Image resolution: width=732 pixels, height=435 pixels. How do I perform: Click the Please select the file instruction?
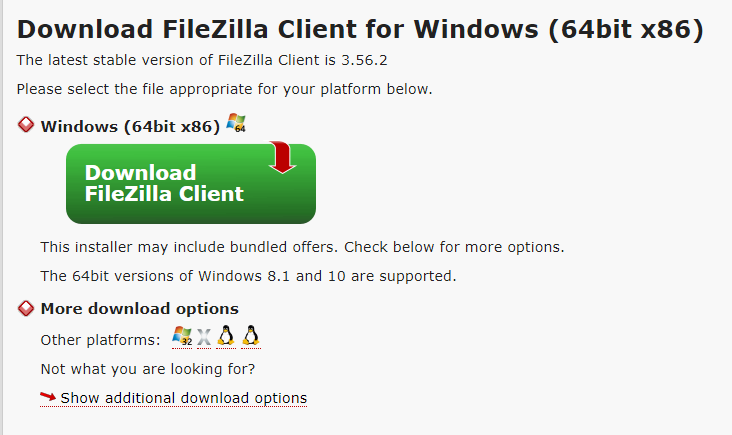[225, 89]
